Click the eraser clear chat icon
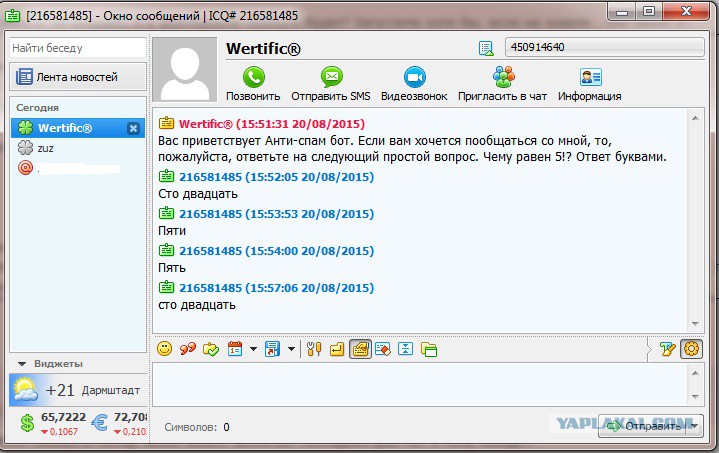Image resolution: width=719 pixels, height=453 pixels. tap(383, 349)
